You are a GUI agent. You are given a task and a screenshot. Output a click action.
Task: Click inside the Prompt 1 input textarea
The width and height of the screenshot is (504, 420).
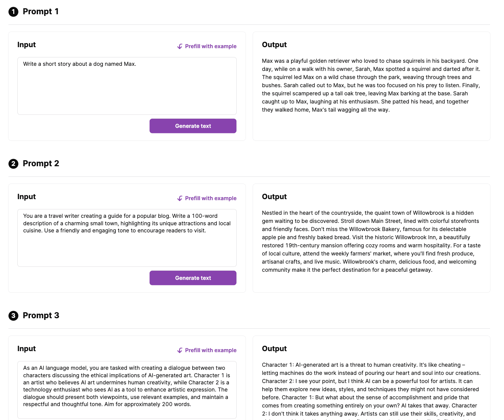click(x=127, y=85)
